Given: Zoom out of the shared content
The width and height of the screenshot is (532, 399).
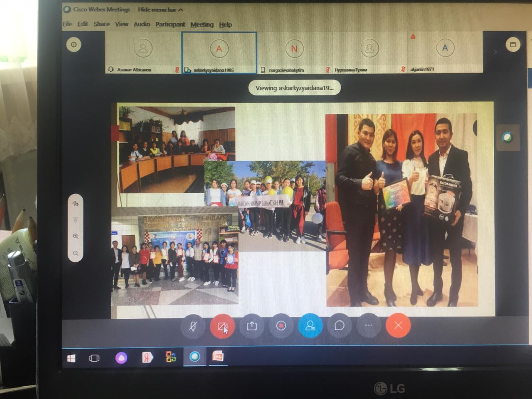Looking at the screenshot, I should pyautogui.click(x=76, y=253).
